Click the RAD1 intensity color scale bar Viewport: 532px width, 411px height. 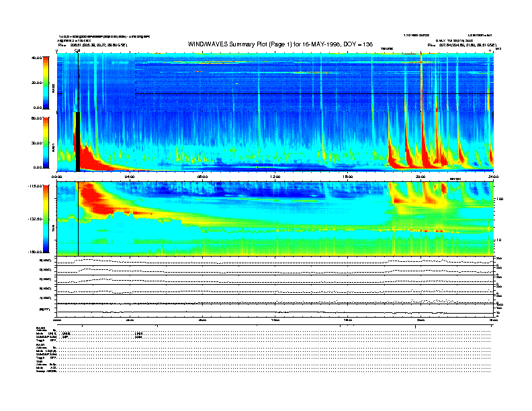click(46, 142)
